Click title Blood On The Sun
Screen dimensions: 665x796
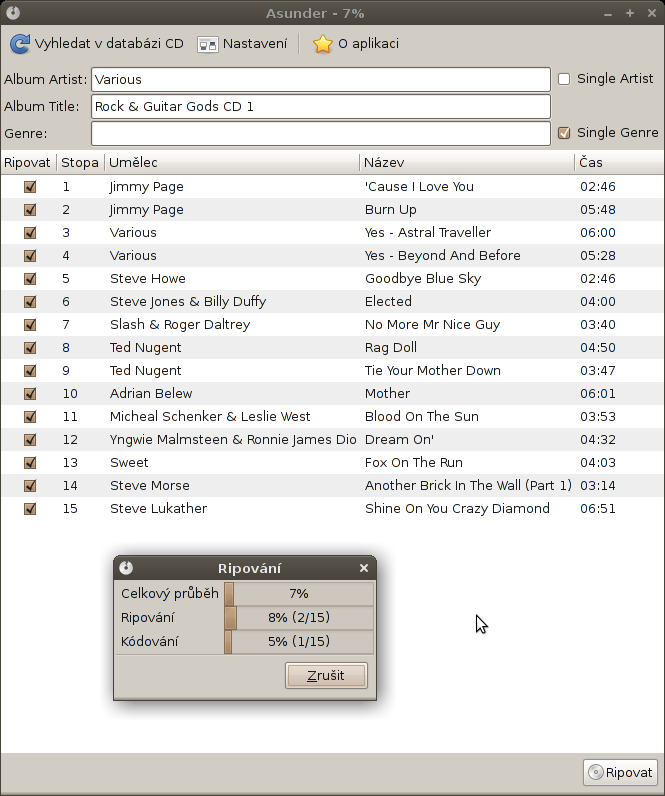pyautogui.click(x=421, y=417)
